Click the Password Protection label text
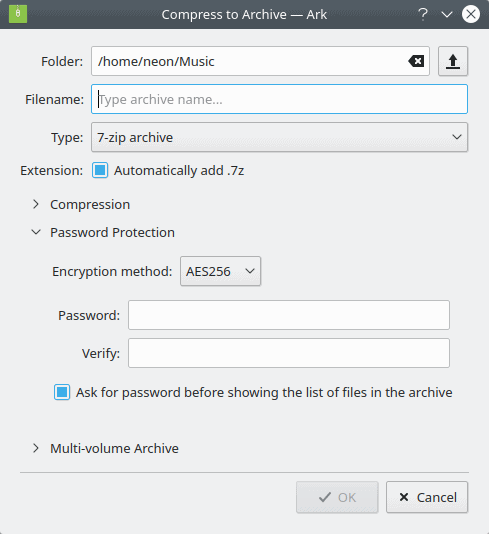Image resolution: width=489 pixels, height=534 pixels. 112,233
